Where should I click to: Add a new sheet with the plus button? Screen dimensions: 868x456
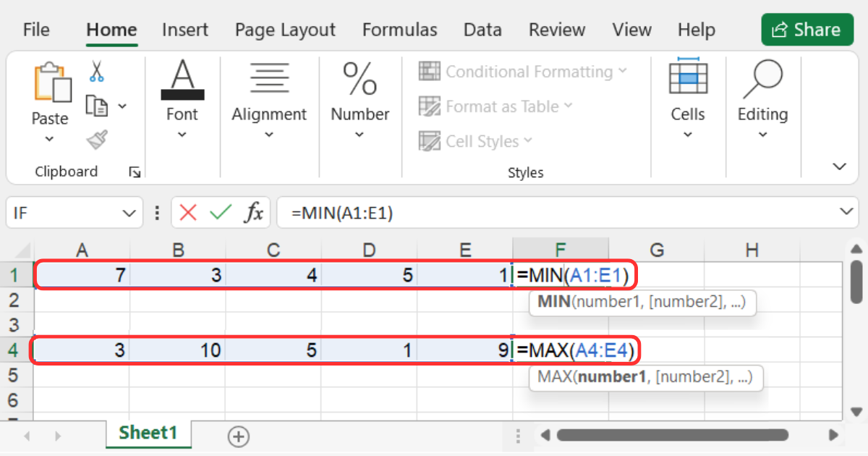click(x=239, y=436)
